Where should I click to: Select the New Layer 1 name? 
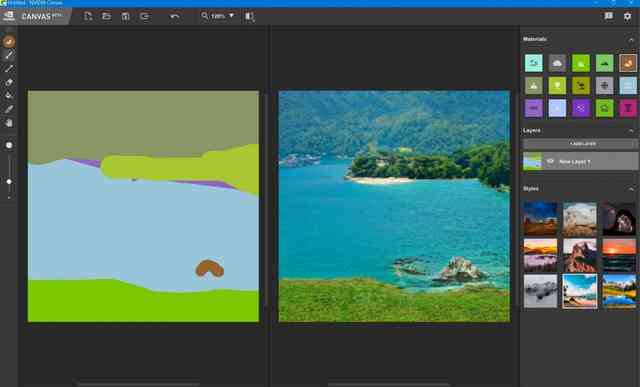click(575, 162)
